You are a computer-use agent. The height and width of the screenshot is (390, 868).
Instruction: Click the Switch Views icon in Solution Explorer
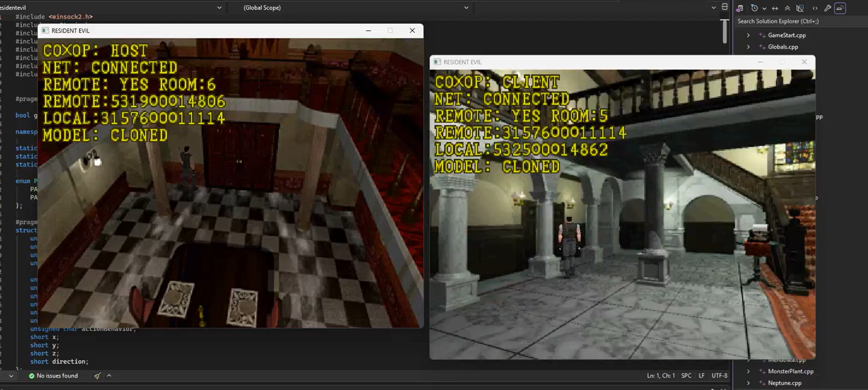[739, 8]
